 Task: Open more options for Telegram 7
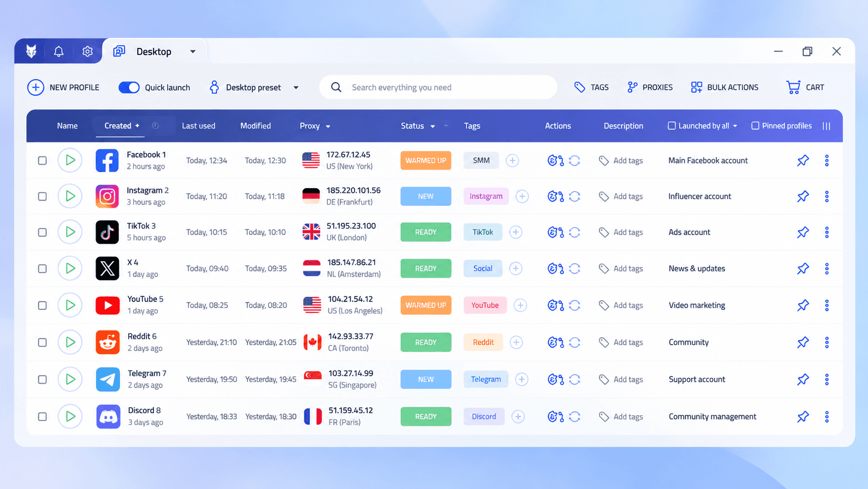click(x=827, y=379)
